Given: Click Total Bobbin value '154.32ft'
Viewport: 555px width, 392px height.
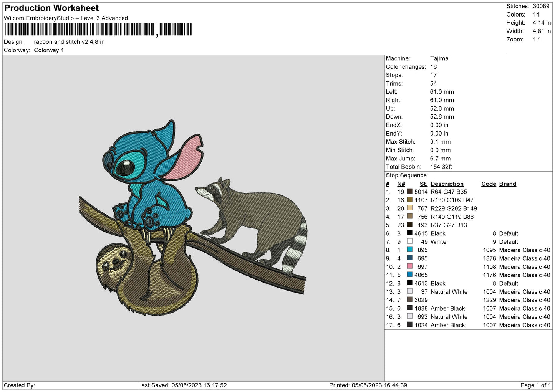Looking at the screenshot, I should [441, 167].
